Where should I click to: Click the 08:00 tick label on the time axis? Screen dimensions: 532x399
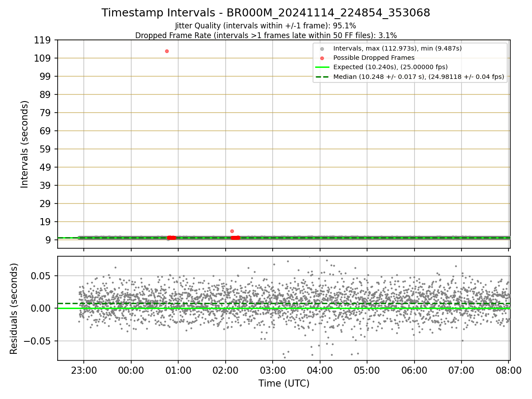pos(509,371)
